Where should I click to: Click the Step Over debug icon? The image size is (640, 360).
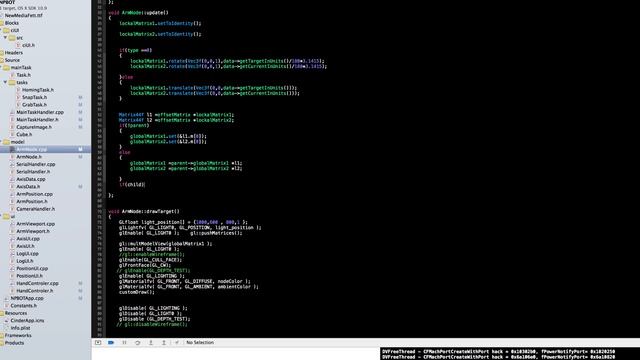point(138,342)
